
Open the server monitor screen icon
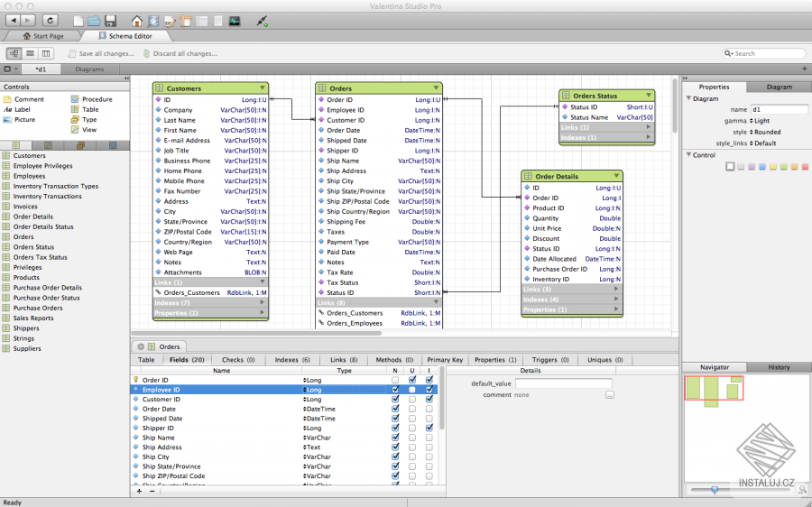click(x=235, y=22)
